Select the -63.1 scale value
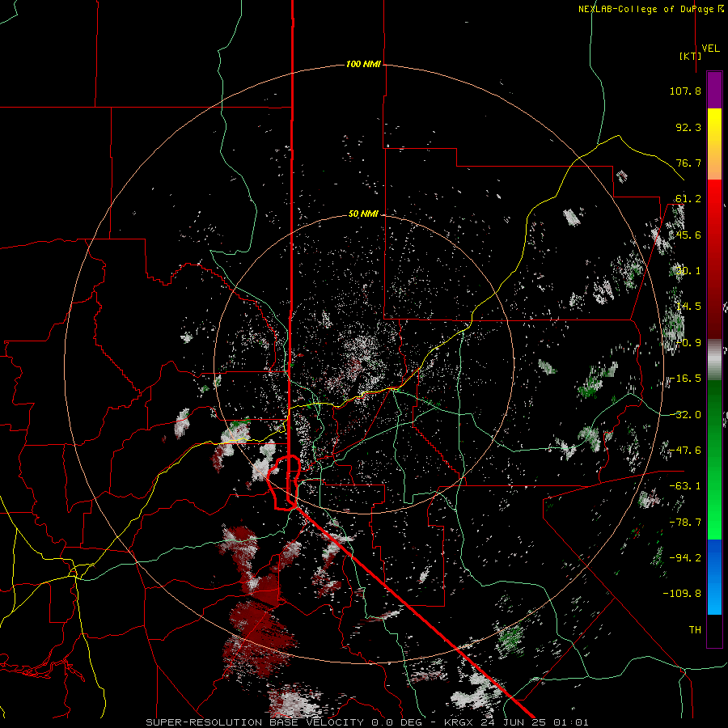The height and width of the screenshot is (728, 728). click(x=685, y=486)
